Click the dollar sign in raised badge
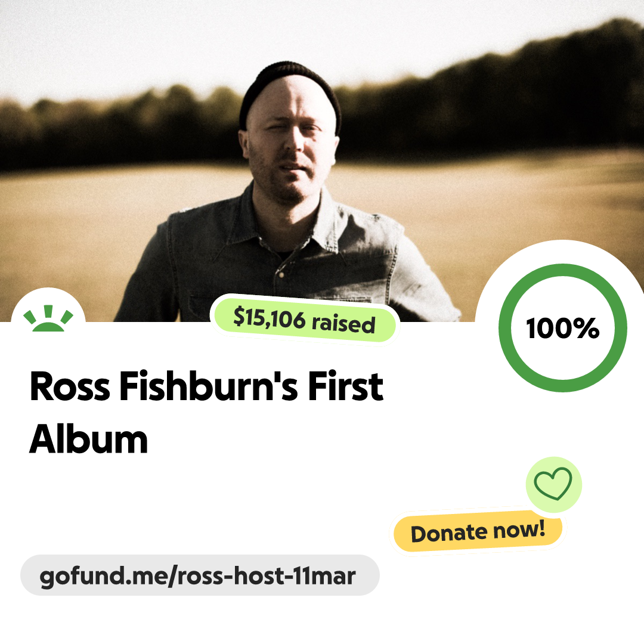This screenshot has height=644, width=644. tap(238, 316)
